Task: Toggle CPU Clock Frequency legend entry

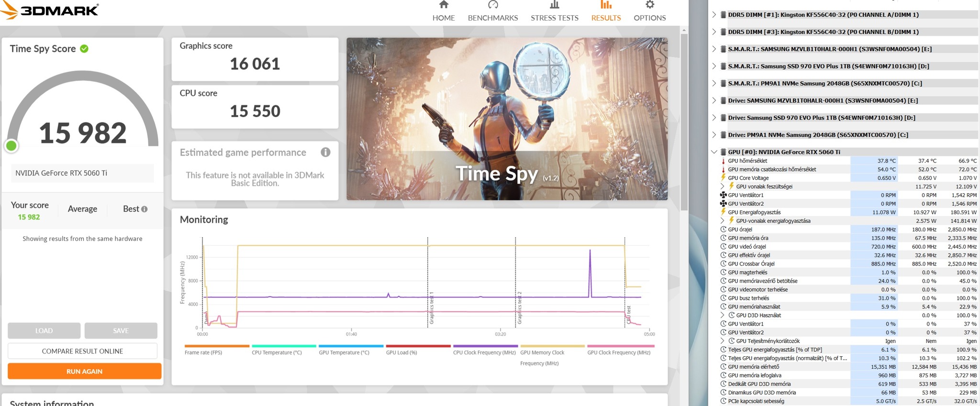Action: pos(484,352)
